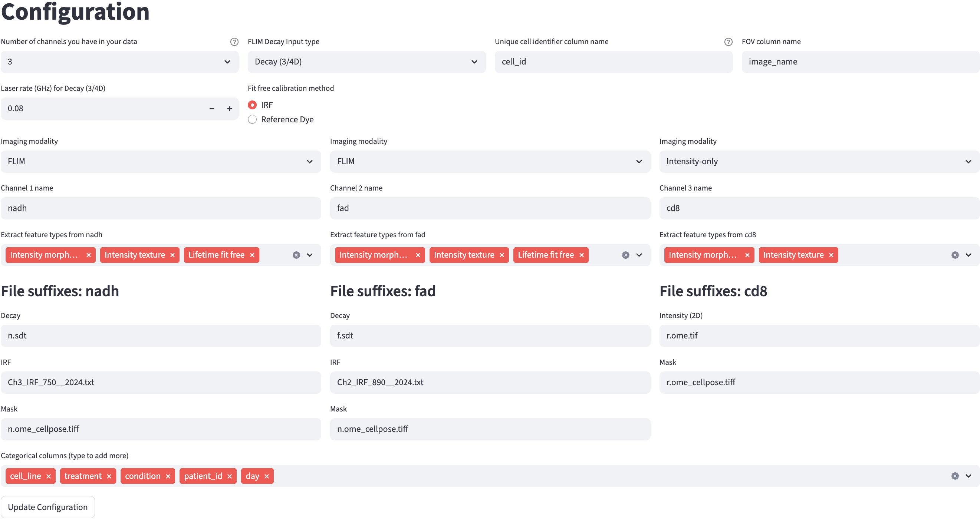
Task: Open help icon for unique cell identifier
Action: 728,42
